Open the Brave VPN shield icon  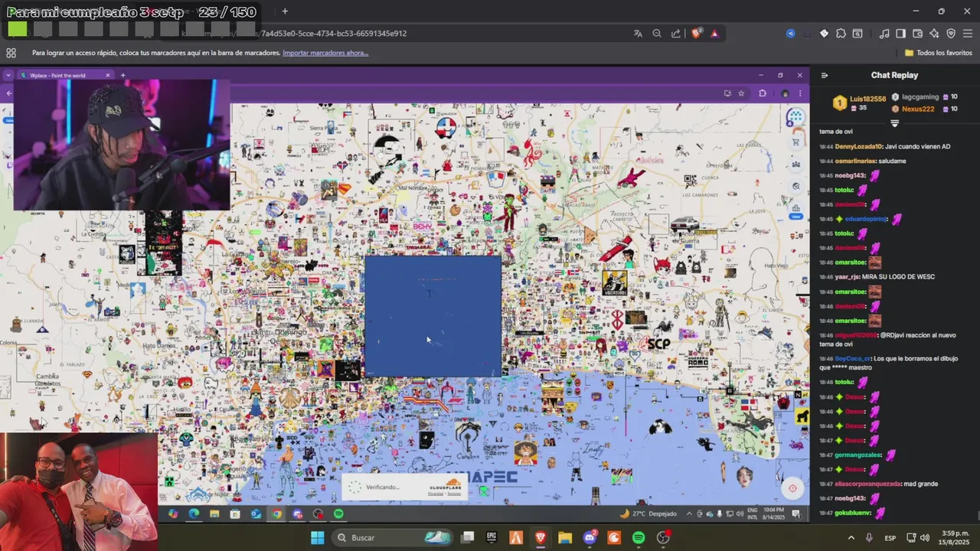coord(951,34)
